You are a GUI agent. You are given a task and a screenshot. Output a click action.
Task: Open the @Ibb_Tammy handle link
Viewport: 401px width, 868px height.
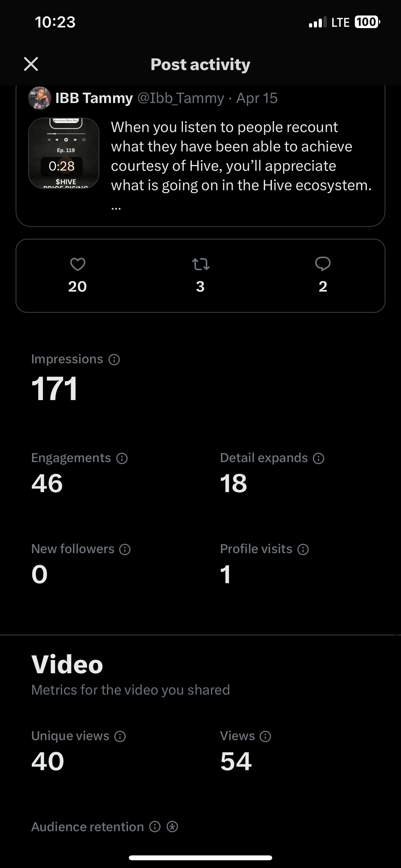(180, 98)
